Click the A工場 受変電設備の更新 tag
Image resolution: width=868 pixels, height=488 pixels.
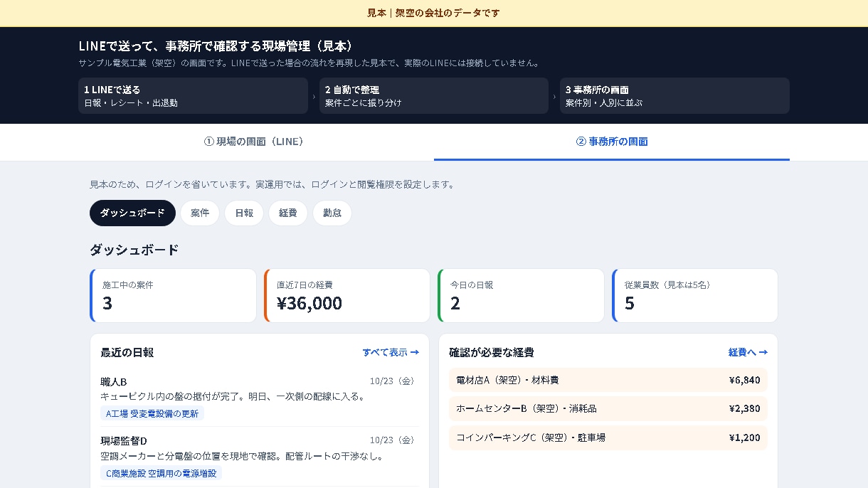pyautogui.click(x=152, y=413)
